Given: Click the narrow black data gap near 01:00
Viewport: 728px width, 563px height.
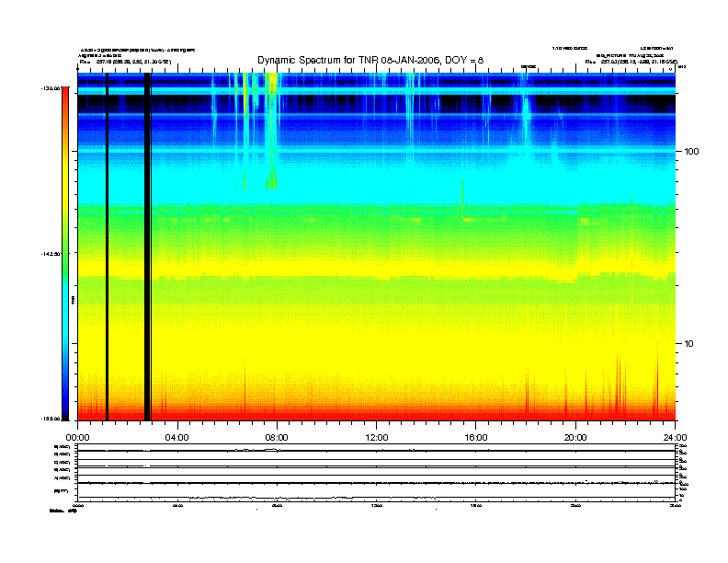Looking at the screenshot, I should [107, 247].
